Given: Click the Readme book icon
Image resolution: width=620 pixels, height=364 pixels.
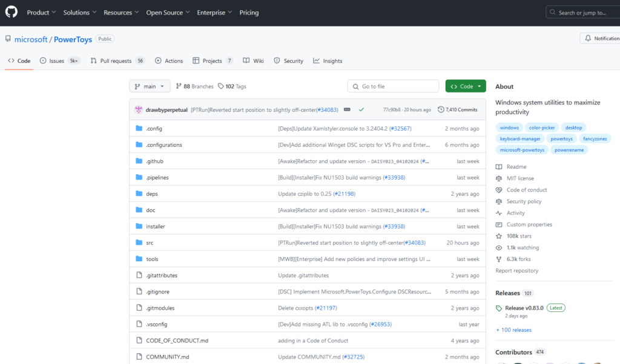Looking at the screenshot, I should click(x=499, y=167).
